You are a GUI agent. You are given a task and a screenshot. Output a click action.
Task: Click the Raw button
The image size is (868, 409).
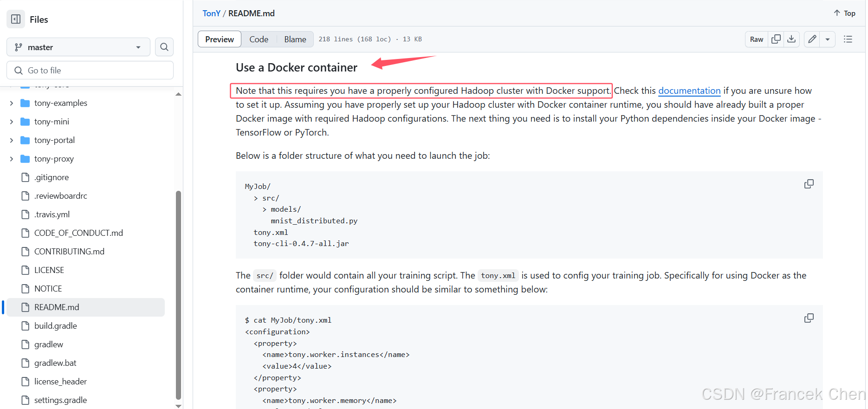coord(756,39)
